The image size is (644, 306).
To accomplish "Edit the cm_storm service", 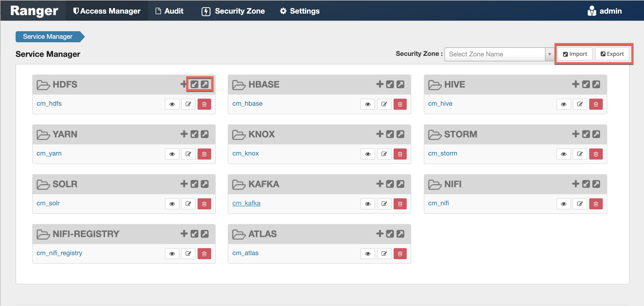I will click(580, 154).
